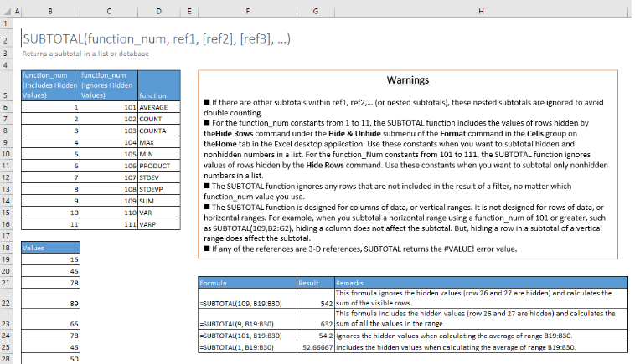Select cell containing 111

point(109,224)
